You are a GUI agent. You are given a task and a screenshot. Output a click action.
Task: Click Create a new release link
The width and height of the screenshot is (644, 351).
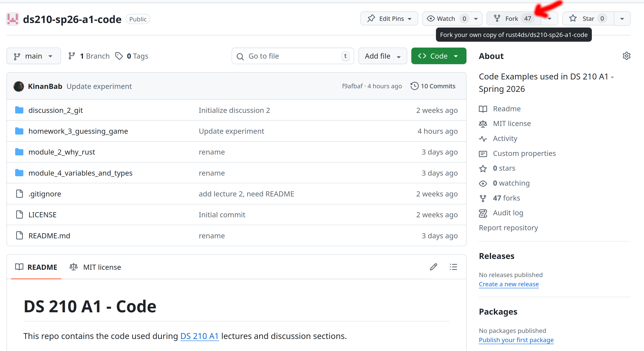click(x=509, y=284)
